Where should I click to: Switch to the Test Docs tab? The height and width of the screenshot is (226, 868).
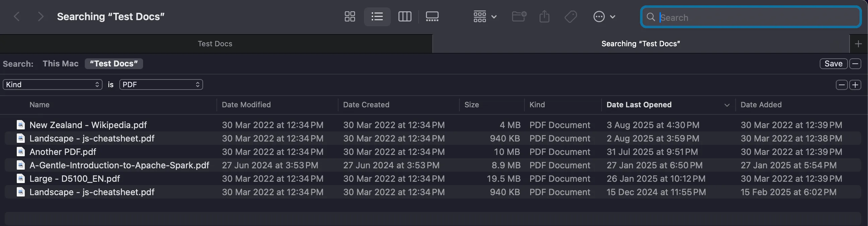click(x=215, y=44)
